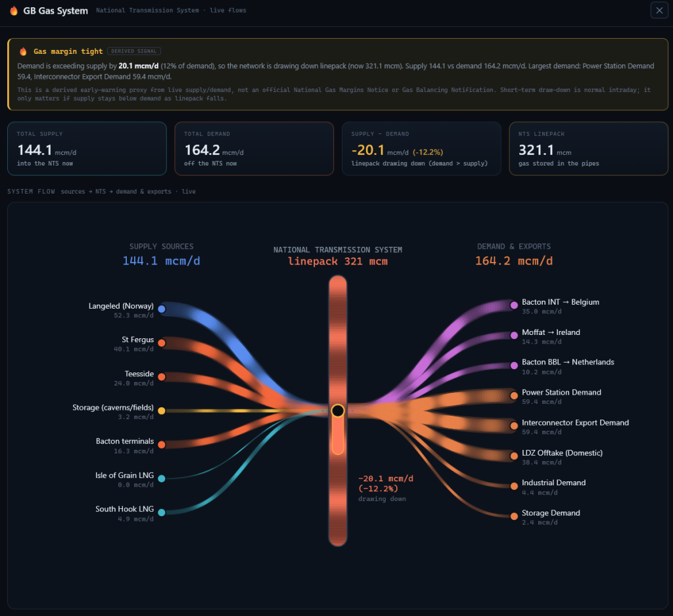
Task: Select the Moffat → Ireland node dot
Action: coord(514,336)
